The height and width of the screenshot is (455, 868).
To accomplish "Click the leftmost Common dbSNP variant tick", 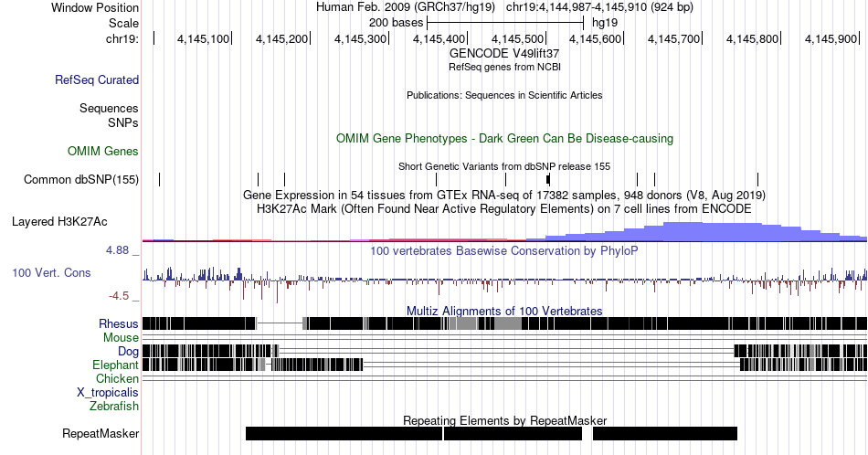I will (159, 179).
